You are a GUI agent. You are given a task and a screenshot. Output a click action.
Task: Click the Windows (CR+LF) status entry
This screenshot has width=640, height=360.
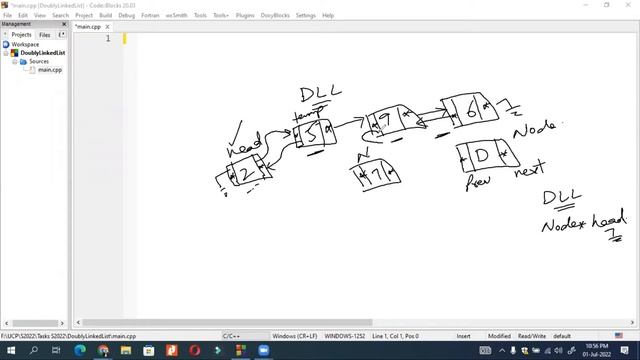click(x=295, y=336)
